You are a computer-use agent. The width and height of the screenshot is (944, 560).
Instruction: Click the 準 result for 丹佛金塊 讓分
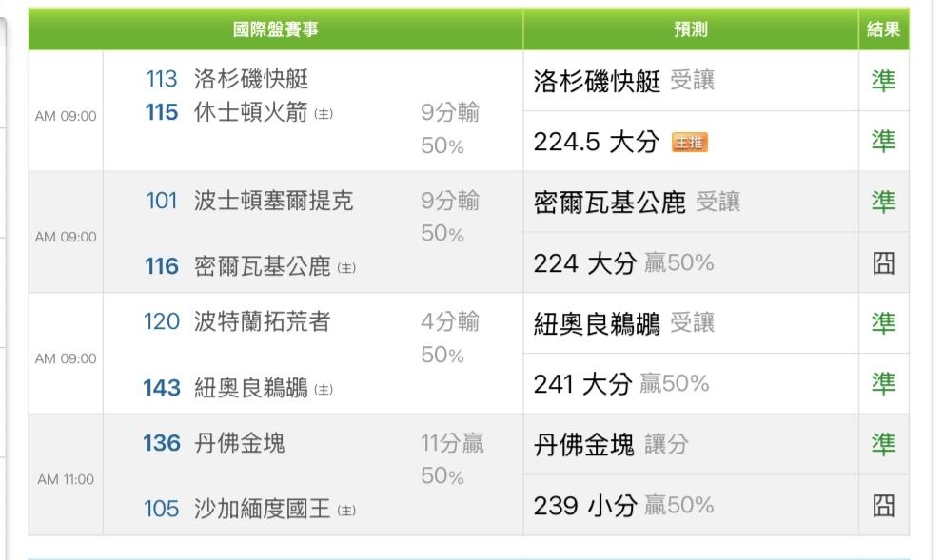pyautogui.click(x=883, y=444)
